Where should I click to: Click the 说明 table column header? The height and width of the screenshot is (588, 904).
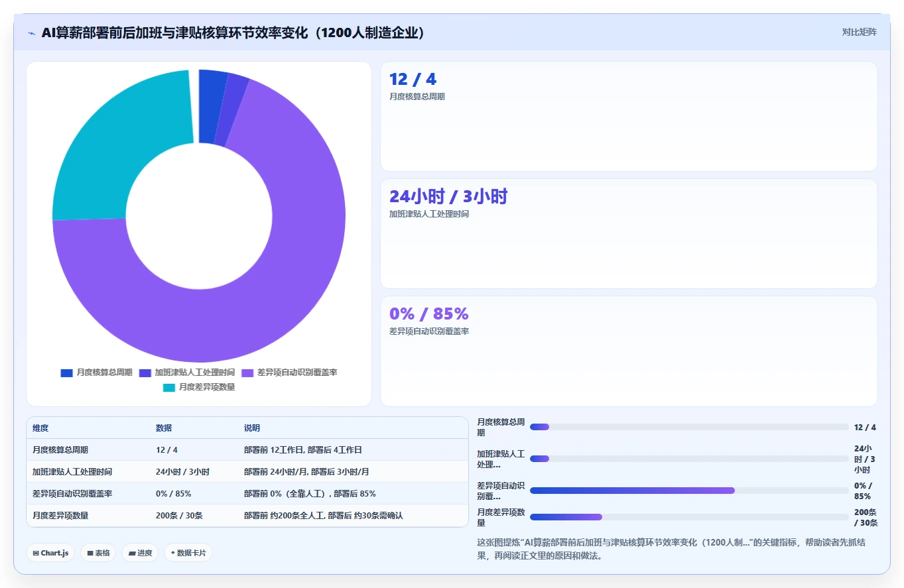coord(252,428)
